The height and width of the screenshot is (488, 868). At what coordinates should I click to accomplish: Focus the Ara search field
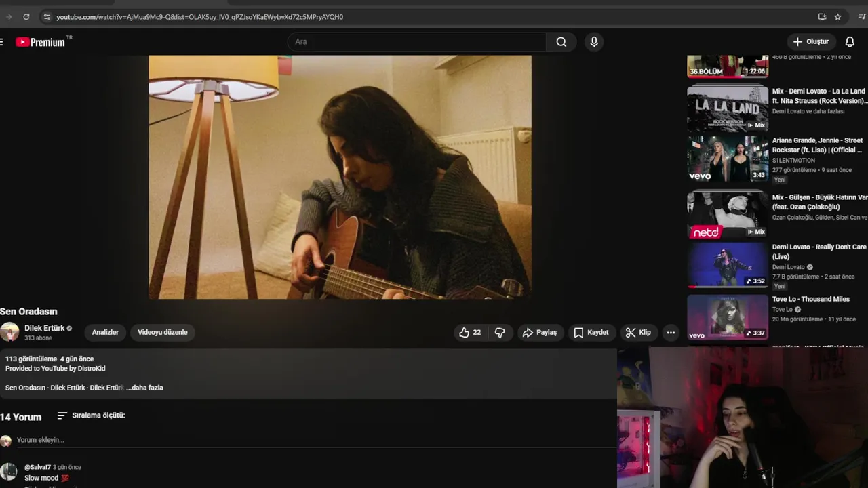point(417,42)
